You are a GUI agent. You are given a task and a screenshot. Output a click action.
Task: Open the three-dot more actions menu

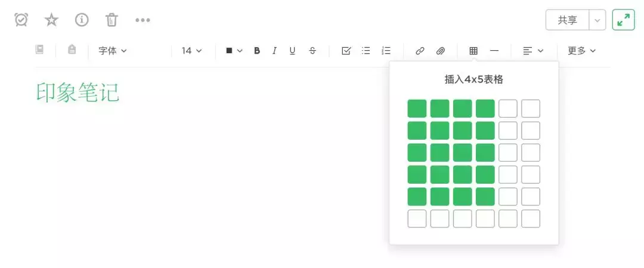pos(143,20)
